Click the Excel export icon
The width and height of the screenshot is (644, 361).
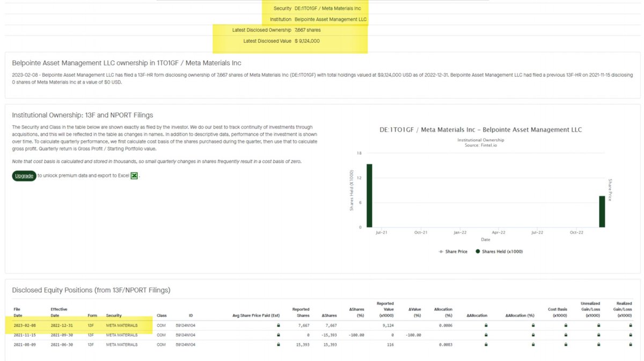(134, 176)
